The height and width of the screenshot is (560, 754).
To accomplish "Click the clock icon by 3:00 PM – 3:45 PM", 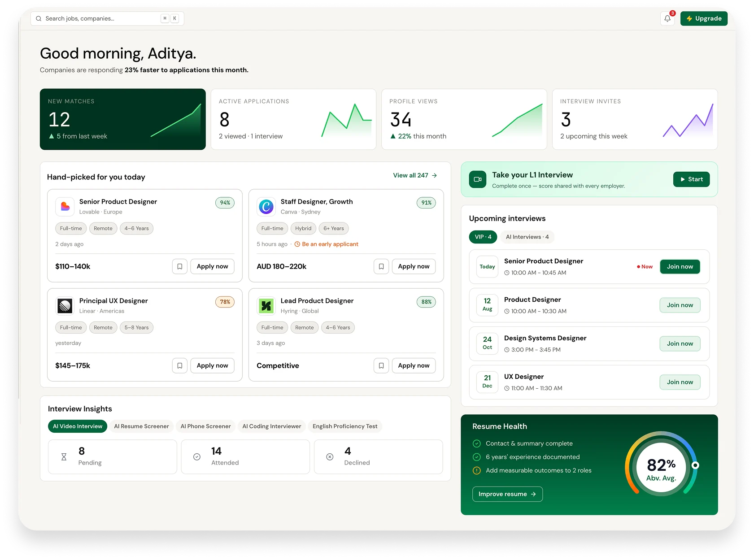I will coord(507,350).
